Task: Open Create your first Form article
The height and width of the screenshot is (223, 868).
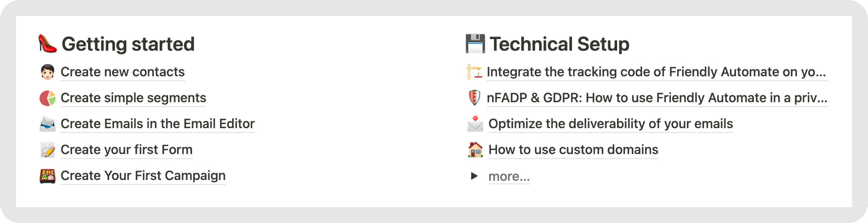Action: [126, 150]
